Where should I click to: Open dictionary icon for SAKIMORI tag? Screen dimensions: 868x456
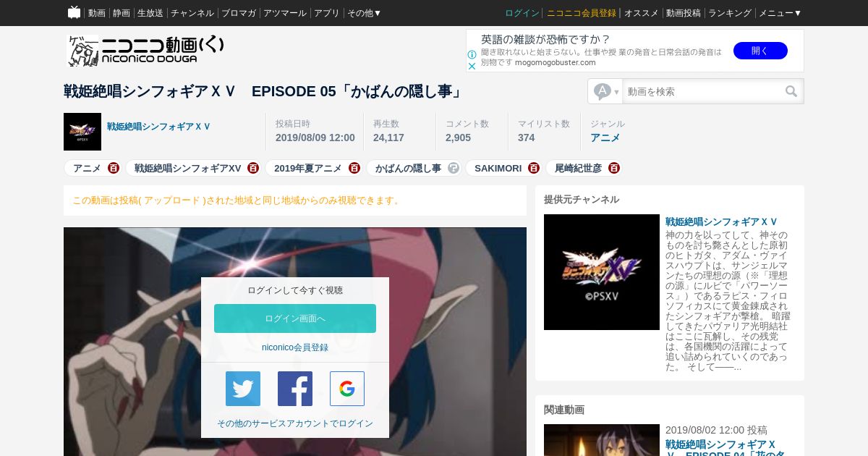pos(534,168)
